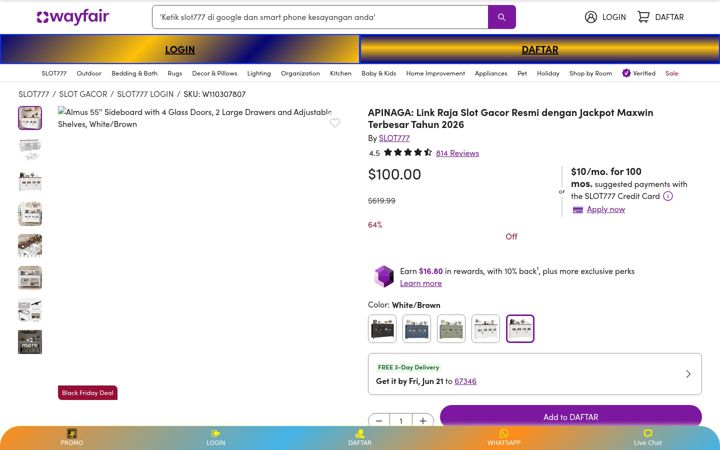720x450 pixels.
Task: Click the search input field
Action: (x=320, y=17)
